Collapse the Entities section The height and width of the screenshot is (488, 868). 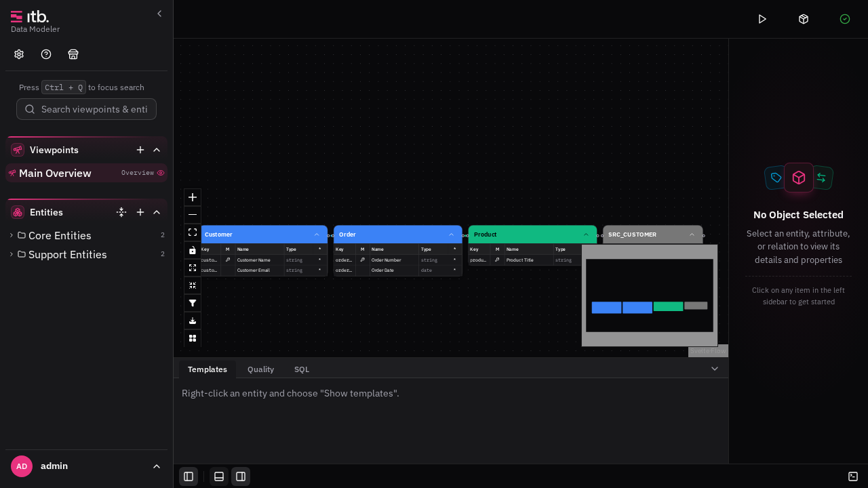point(157,212)
